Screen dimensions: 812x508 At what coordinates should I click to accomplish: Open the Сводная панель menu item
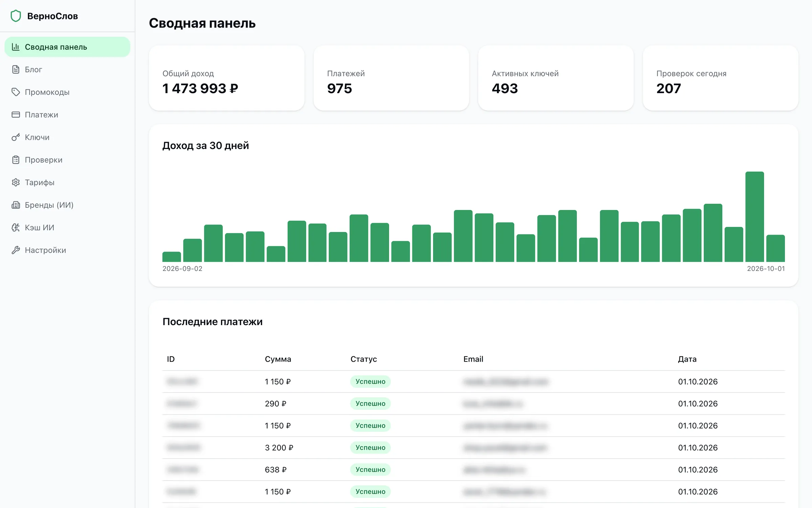click(67, 47)
